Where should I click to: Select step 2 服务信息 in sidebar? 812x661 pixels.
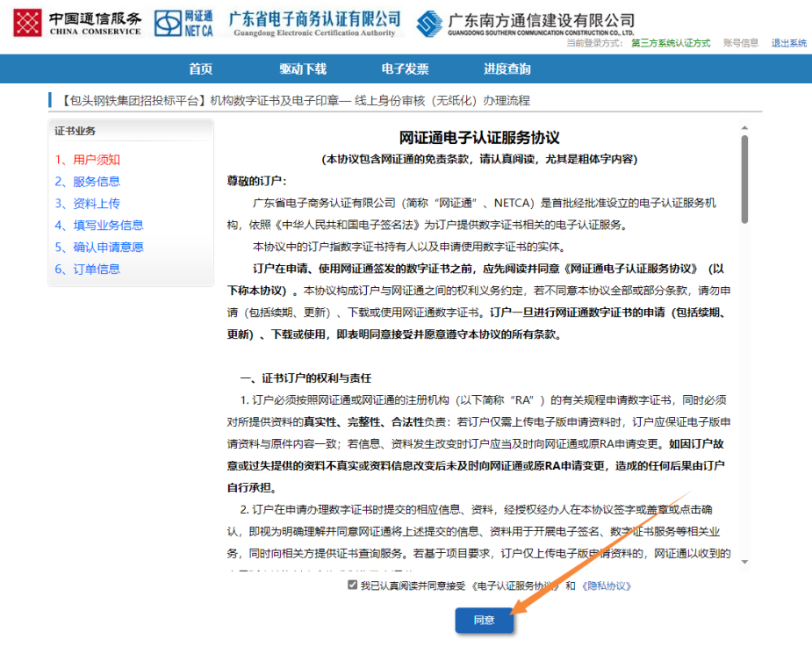(87, 182)
